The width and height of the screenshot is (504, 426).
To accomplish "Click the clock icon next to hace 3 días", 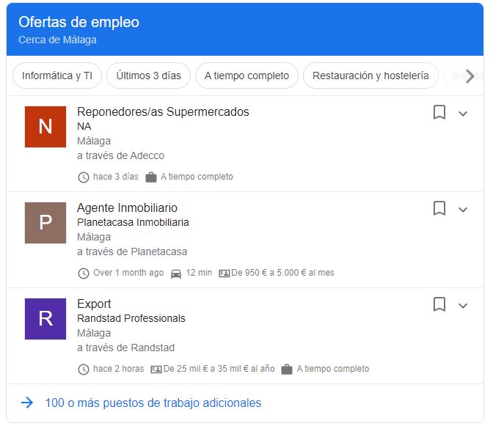I will click(84, 177).
